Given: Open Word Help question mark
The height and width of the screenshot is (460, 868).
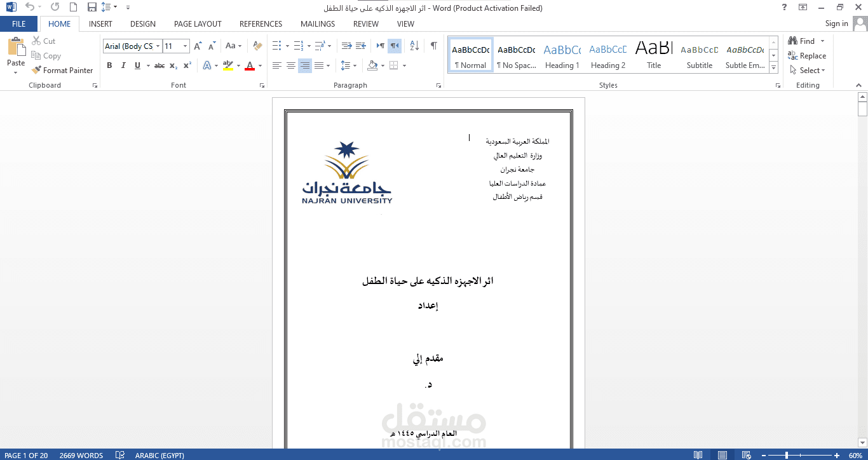Looking at the screenshot, I should tap(785, 8).
